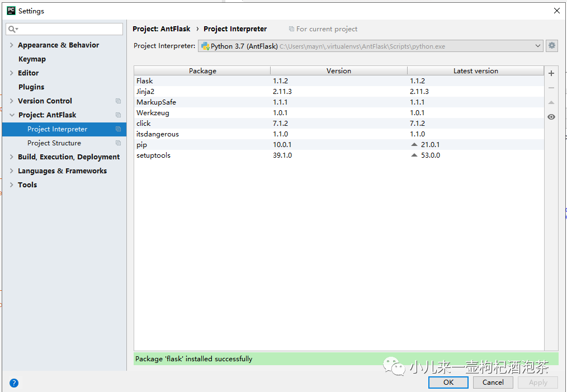
Task: Select Project Interpreter tree item
Action: (x=64, y=129)
